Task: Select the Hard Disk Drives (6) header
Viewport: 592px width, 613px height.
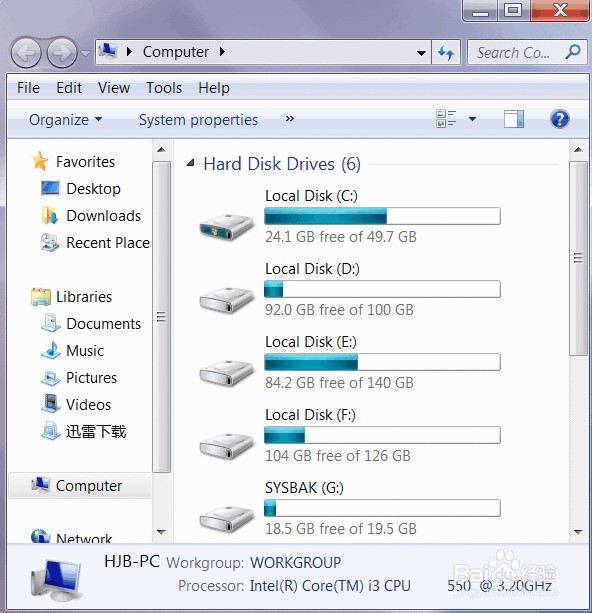Action: point(282,163)
